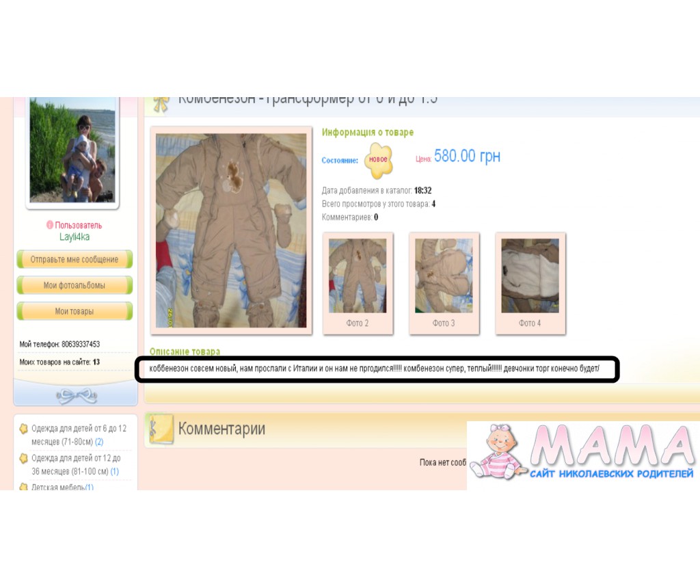700x588 pixels.
Task: Enlarge the main snowsuit product photo
Action: pos(231,230)
